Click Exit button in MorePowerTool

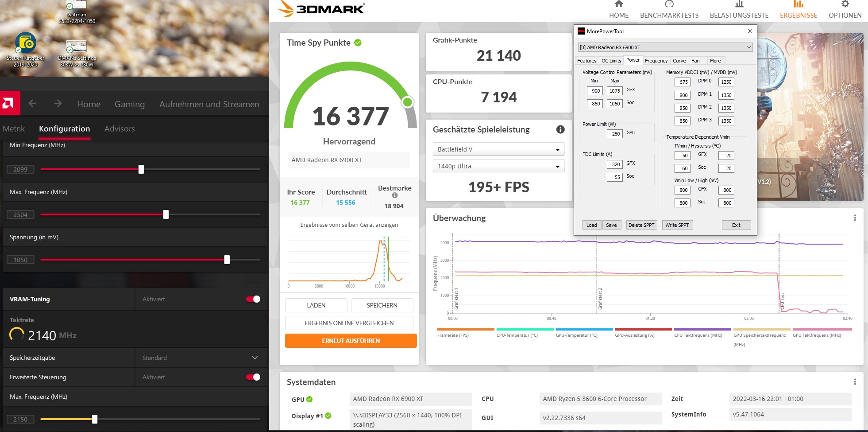point(736,225)
